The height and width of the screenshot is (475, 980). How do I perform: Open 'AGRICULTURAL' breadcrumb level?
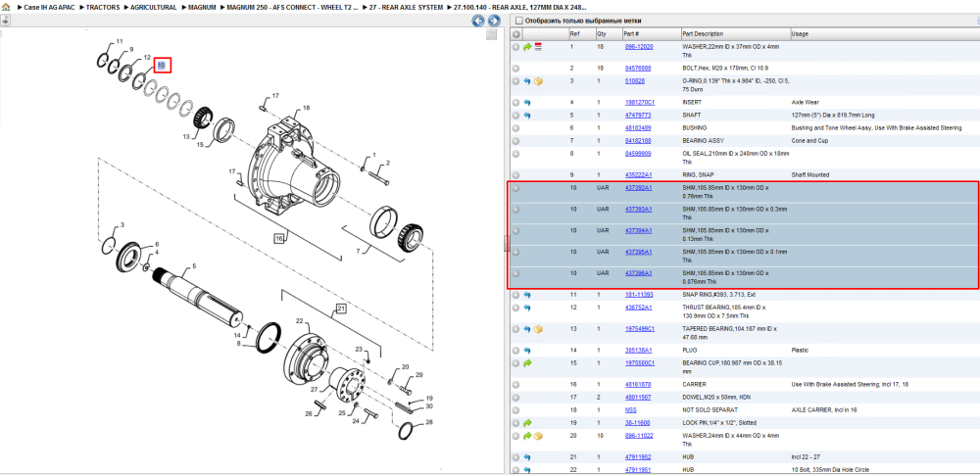click(153, 8)
